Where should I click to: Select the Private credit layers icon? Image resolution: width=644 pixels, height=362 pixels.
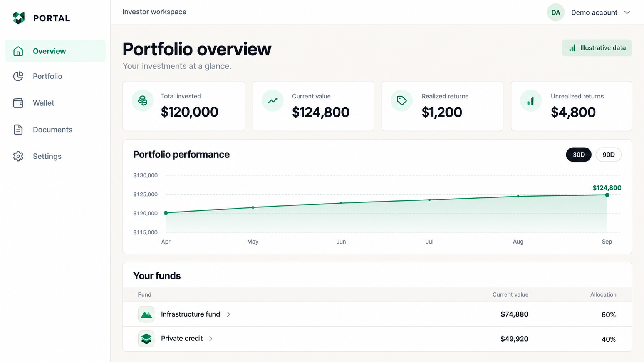pyautogui.click(x=146, y=339)
